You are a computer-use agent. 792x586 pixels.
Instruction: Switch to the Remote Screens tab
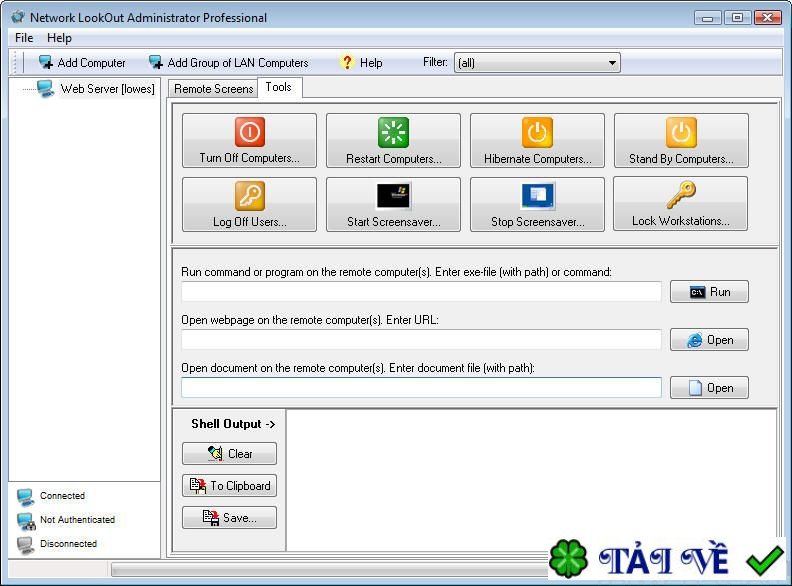click(x=213, y=89)
